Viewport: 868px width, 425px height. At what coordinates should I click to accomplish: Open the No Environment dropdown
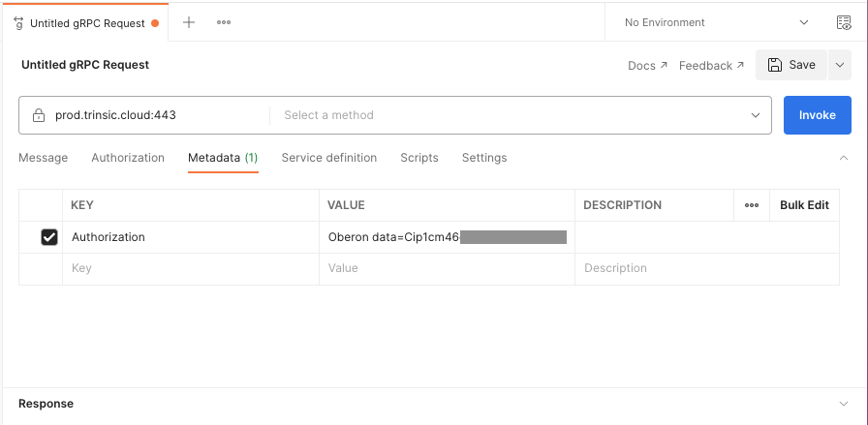tap(716, 22)
